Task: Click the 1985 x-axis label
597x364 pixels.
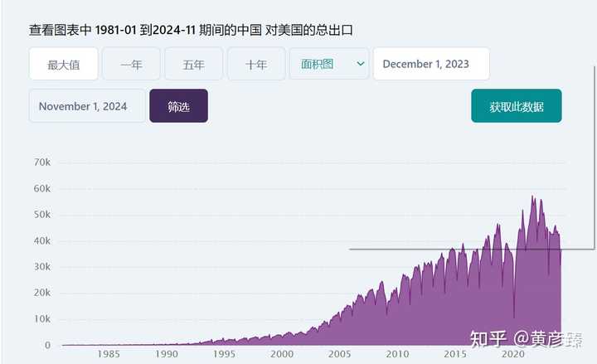Action: (109, 354)
